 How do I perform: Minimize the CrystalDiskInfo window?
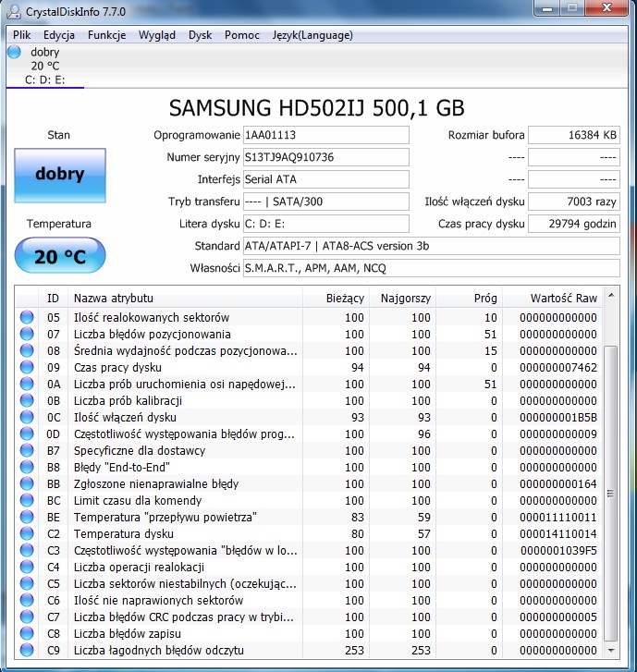tap(547, 7)
